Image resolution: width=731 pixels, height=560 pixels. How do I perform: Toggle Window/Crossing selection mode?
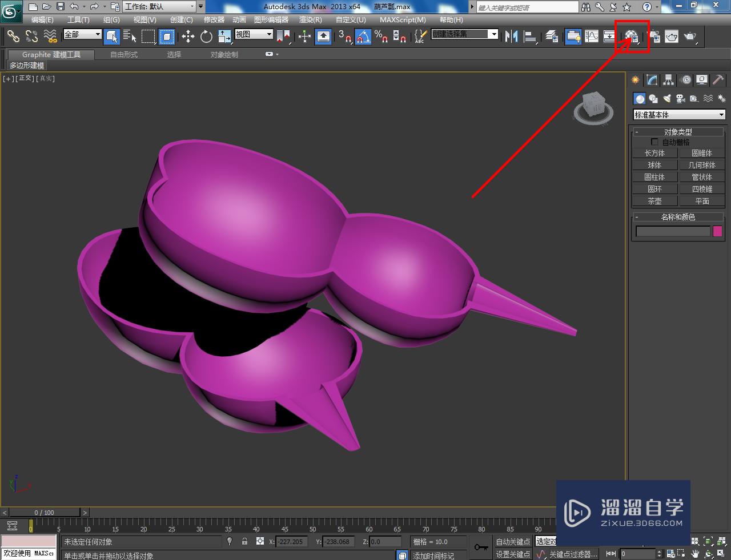[167, 37]
